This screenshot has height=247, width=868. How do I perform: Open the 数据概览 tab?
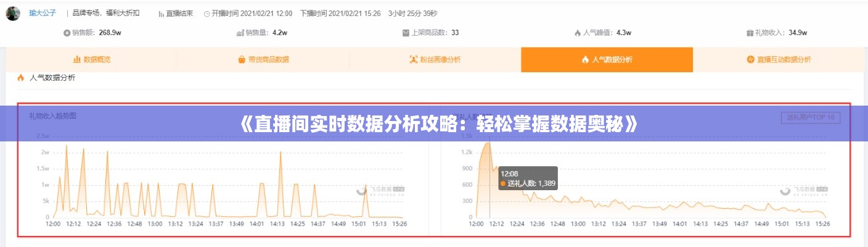[x=92, y=59]
